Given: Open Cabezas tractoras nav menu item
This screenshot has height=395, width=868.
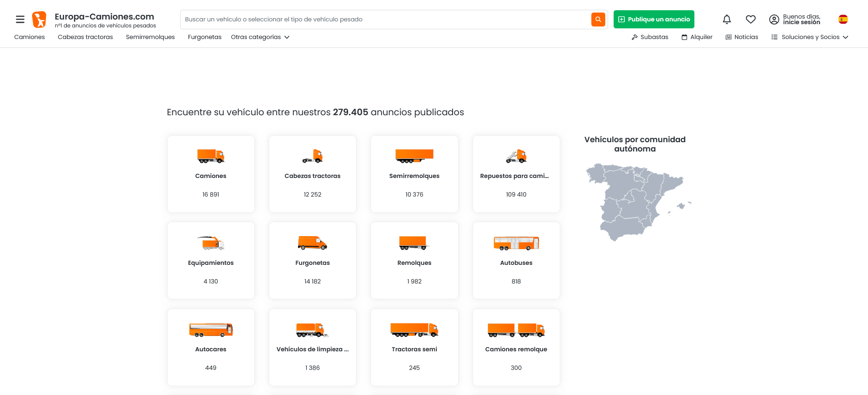Looking at the screenshot, I should (85, 37).
